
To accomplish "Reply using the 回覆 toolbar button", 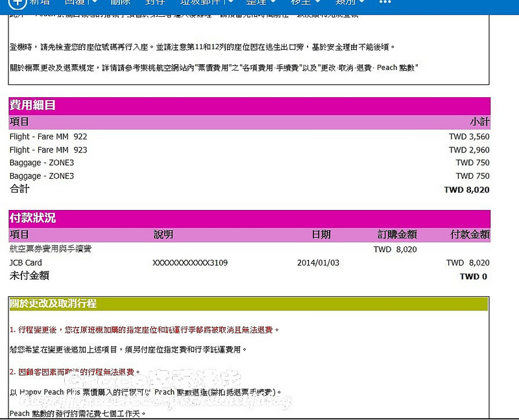I will pos(75,2).
